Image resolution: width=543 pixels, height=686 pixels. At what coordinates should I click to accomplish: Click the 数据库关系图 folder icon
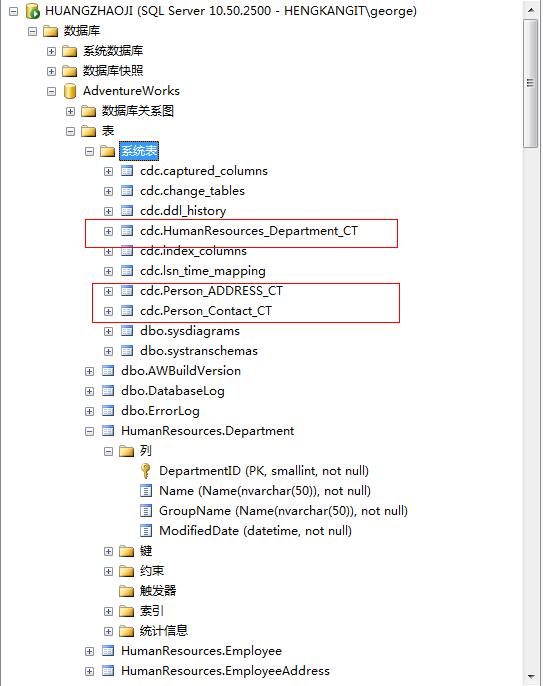pos(88,111)
